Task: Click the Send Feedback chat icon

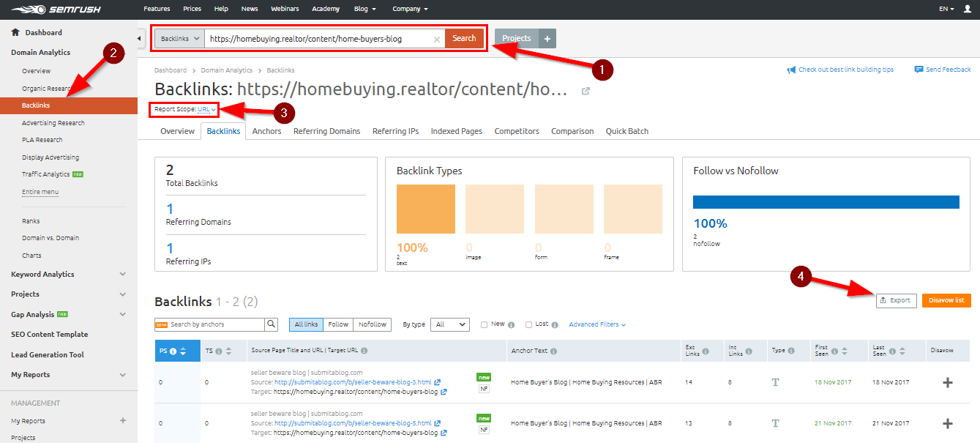Action: 919,70
